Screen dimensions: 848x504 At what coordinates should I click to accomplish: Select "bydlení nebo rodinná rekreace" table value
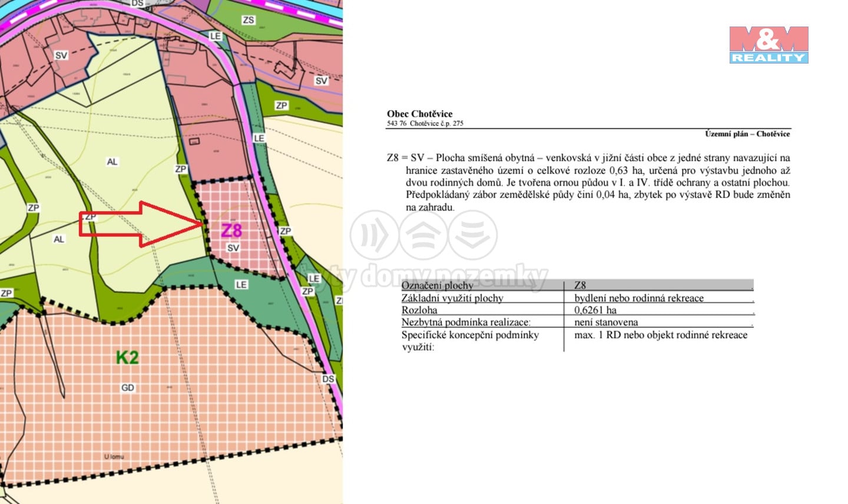click(x=639, y=298)
